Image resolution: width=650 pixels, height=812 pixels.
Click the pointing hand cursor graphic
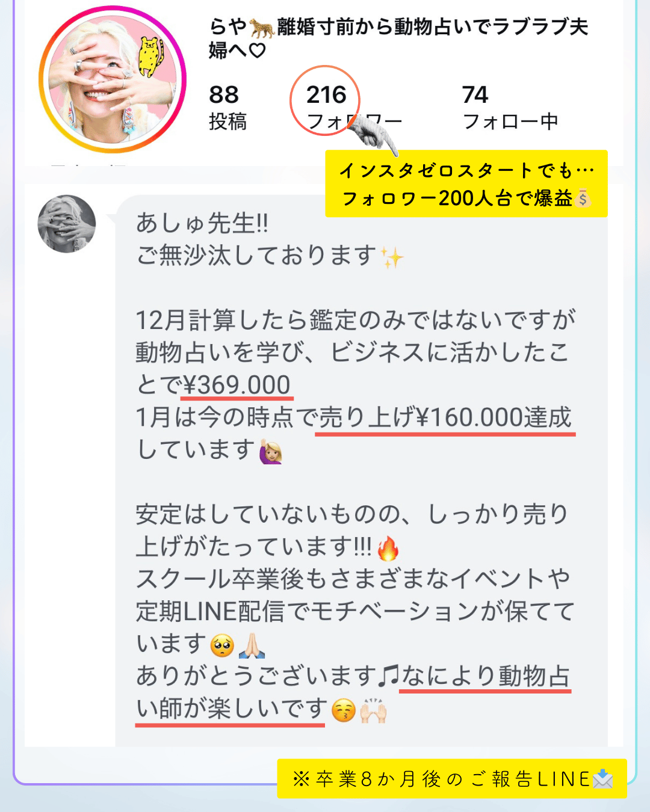373,132
